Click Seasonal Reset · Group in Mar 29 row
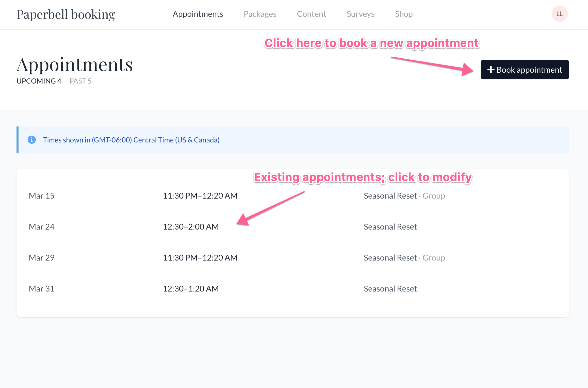The height and width of the screenshot is (388, 588). 404,258
